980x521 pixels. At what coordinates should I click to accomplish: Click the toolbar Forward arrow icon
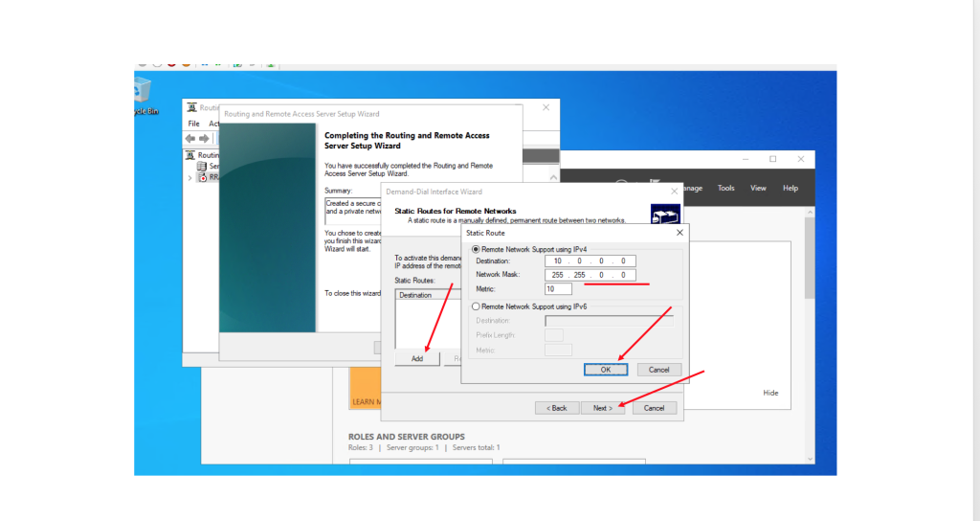click(204, 139)
